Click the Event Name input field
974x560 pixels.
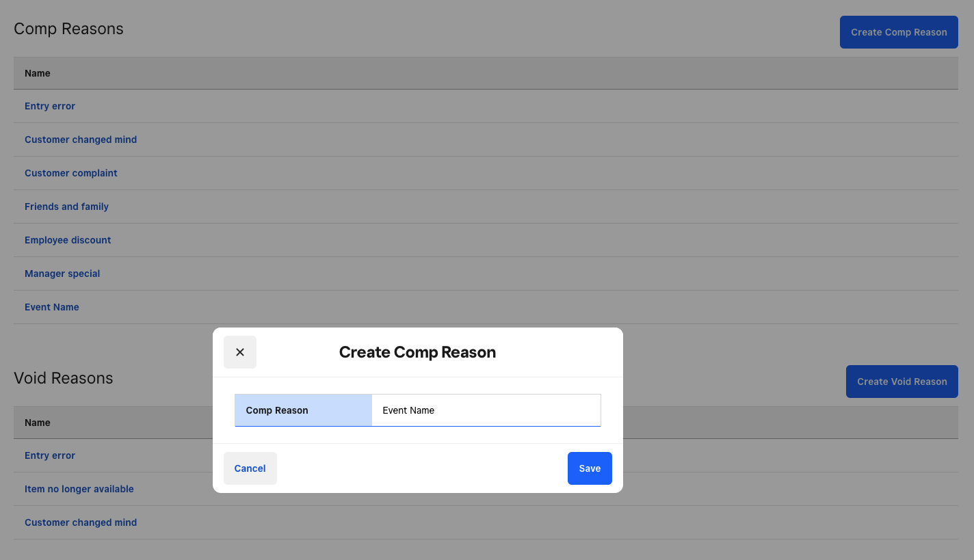point(486,410)
